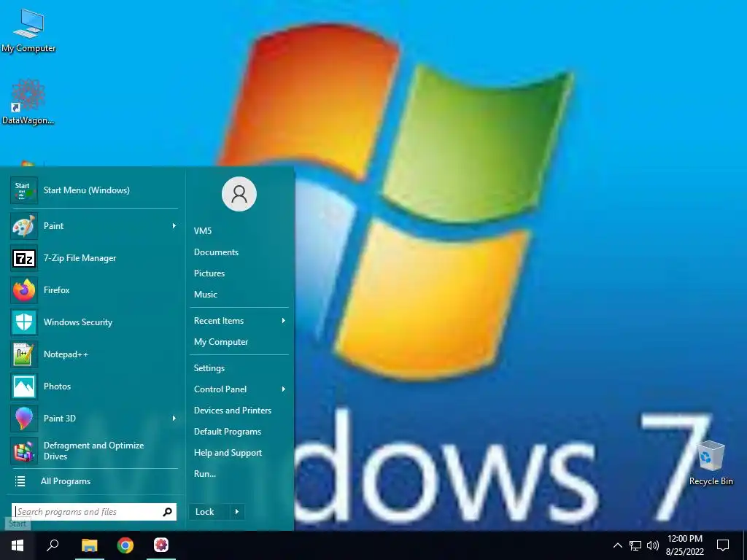Click the Control Panel label
The height and width of the screenshot is (560, 747).
coord(220,389)
